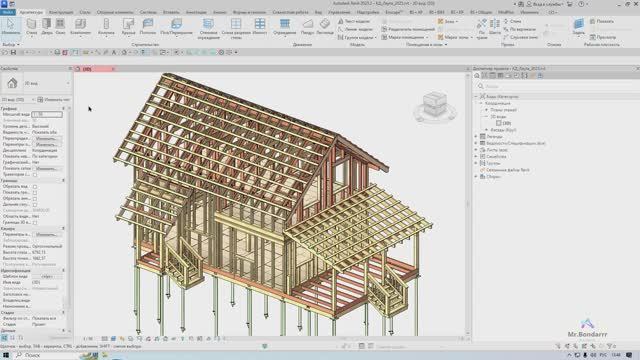Open the Колонна drop-down arrow
The height and width of the screenshot is (360, 640).
(106, 37)
